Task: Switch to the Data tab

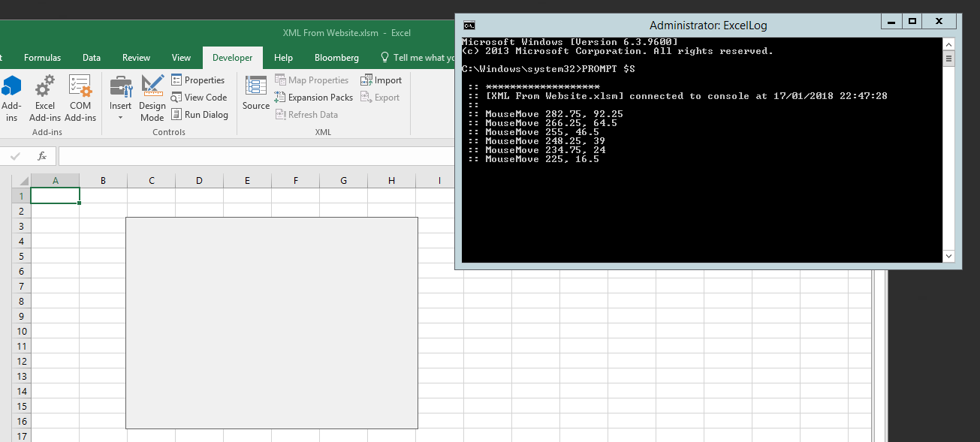Action: [92, 58]
